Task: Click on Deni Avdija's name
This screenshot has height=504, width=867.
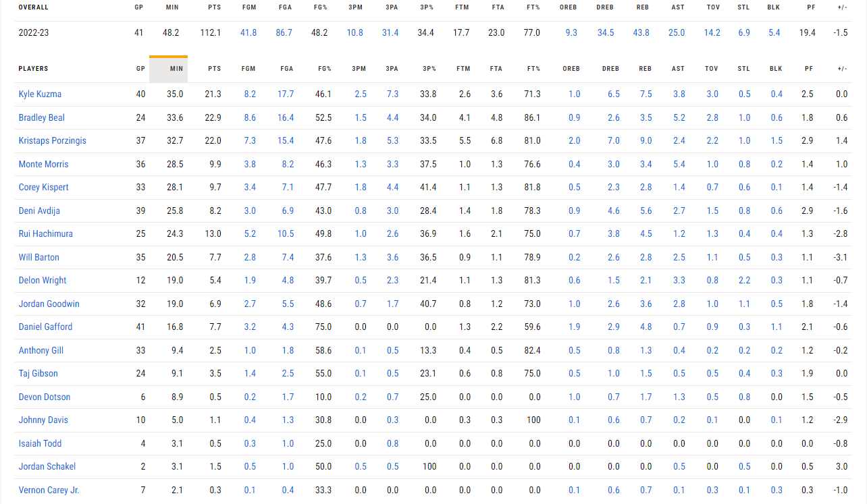Action: click(39, 211)
